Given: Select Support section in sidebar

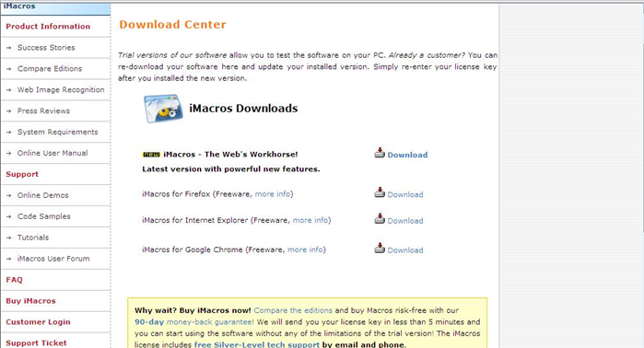Looking at the screenshot, I should pyautogui.click(x=22, y=174).
